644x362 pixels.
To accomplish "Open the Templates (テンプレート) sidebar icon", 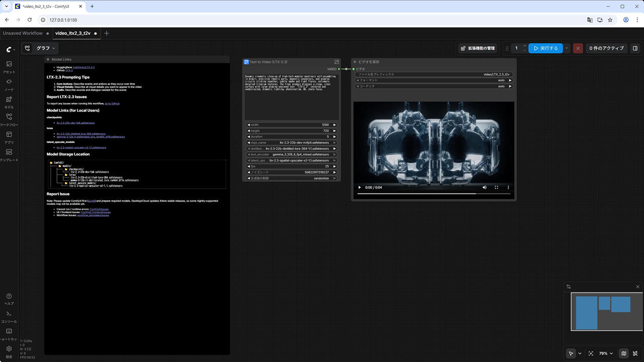I will (x=9, y=155).
